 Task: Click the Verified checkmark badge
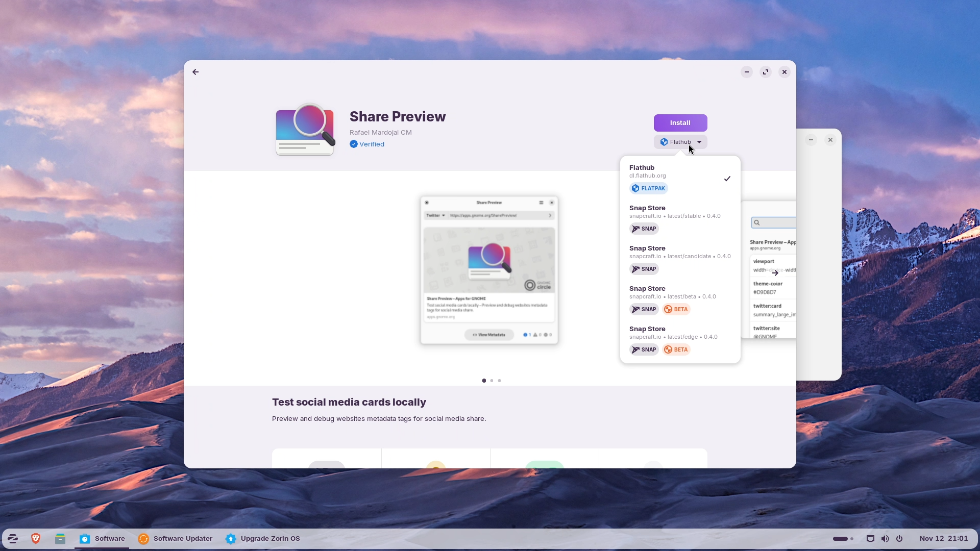click(x=354, y=144)
